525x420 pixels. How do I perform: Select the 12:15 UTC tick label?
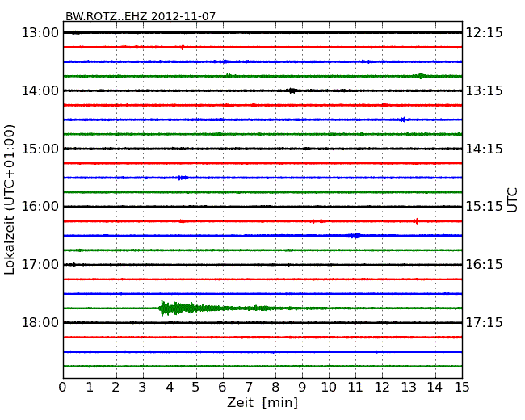click(485, 33)
